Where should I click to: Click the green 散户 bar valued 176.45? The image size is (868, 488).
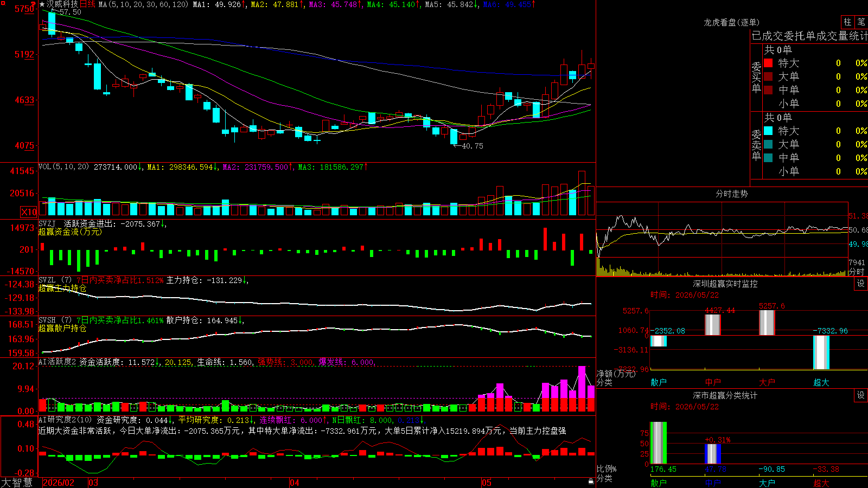point(659,443)
